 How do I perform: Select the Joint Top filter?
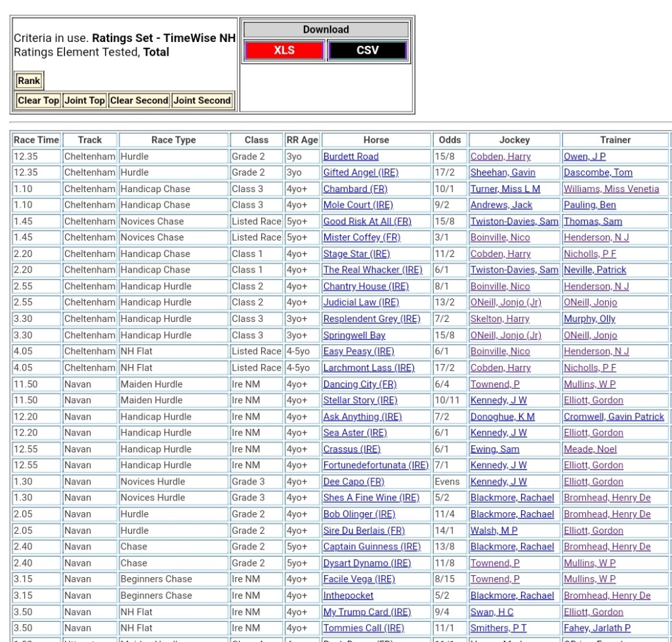pos(84,100)
